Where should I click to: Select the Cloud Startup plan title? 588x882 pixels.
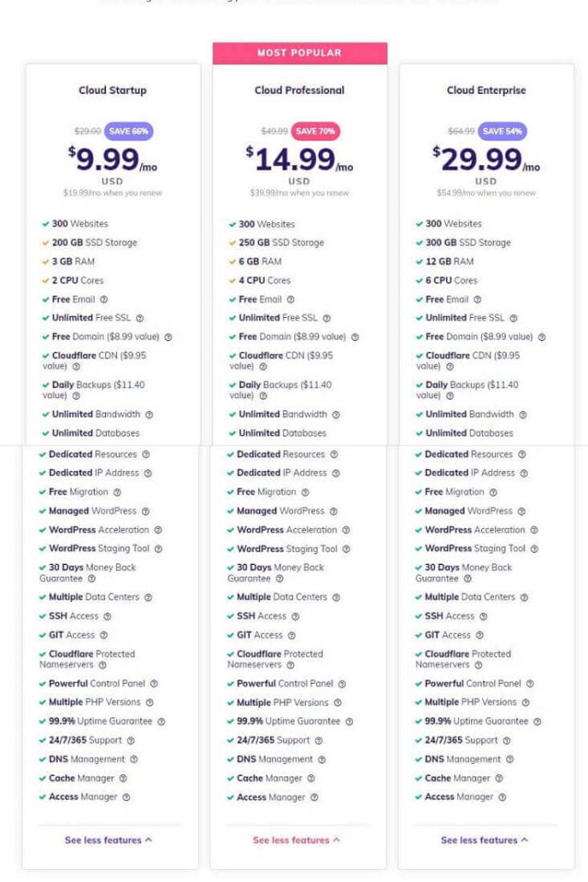tap(113, 90)
